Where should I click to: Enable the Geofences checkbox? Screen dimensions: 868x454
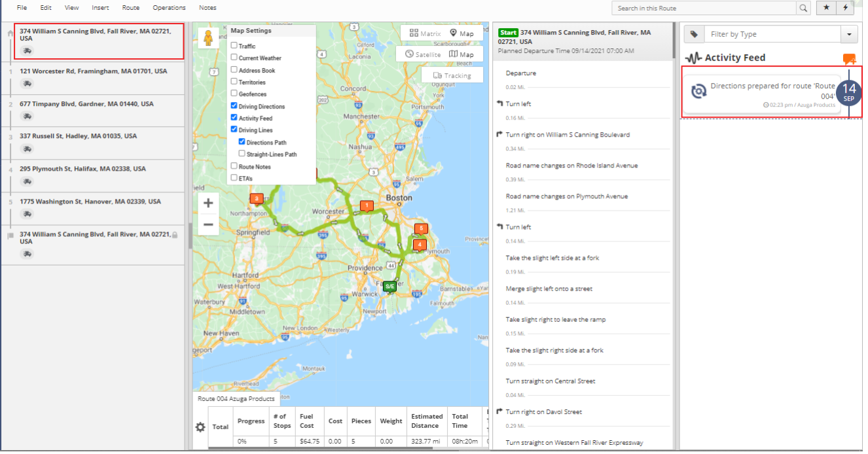click(234, 94)
